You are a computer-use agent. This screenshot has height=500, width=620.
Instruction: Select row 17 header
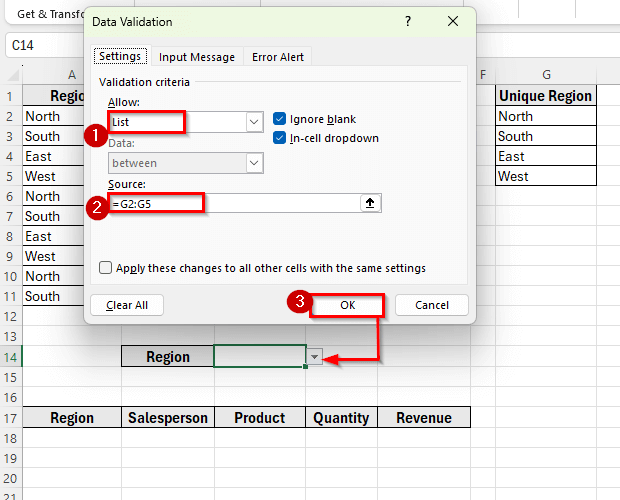(11, 418)
